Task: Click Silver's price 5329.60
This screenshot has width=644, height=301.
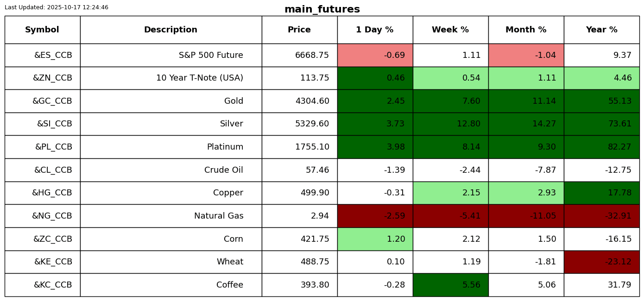Action: 312,124
